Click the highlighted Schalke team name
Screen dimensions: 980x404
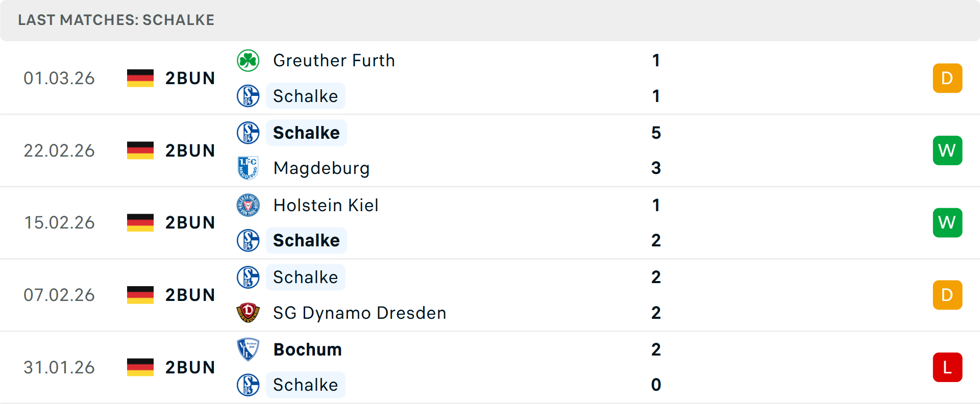[305, 96]
